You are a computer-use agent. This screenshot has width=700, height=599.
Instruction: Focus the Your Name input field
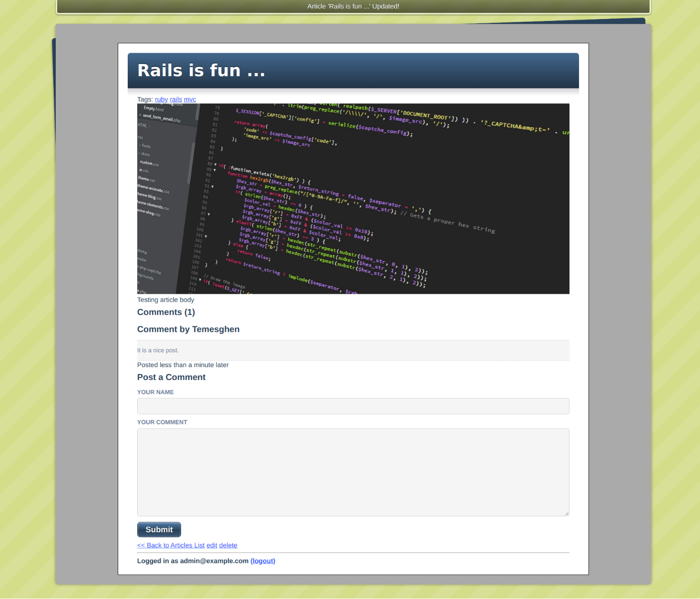tap(353, 406)
